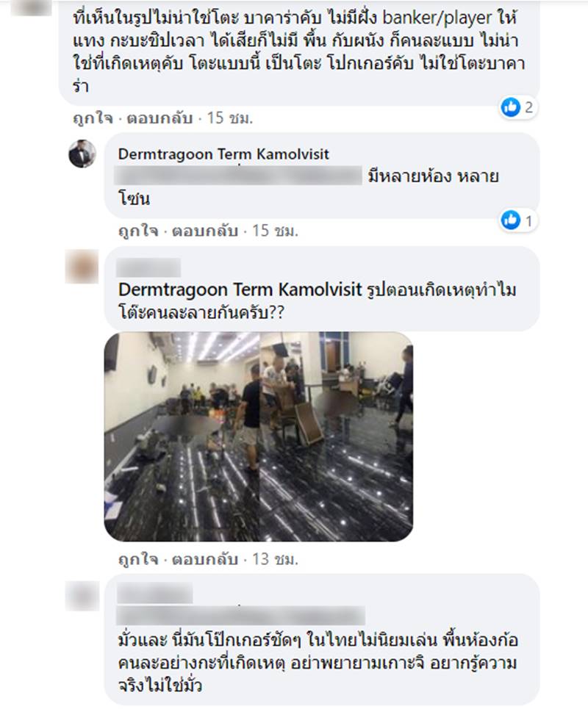Image resolution: width=588 pixels, height=709 pixels.
Task: Open the attached casino room photo
Action: coord(259,436)
